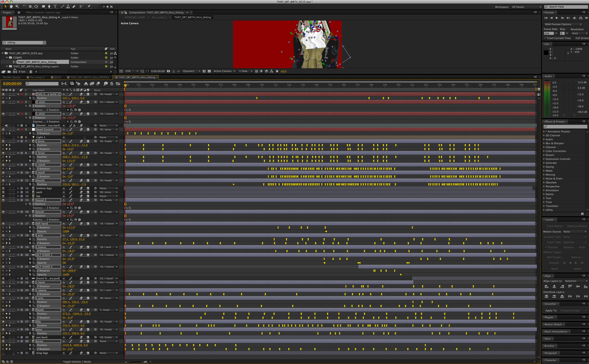Select the Pen tool

[x=49, y=6]
